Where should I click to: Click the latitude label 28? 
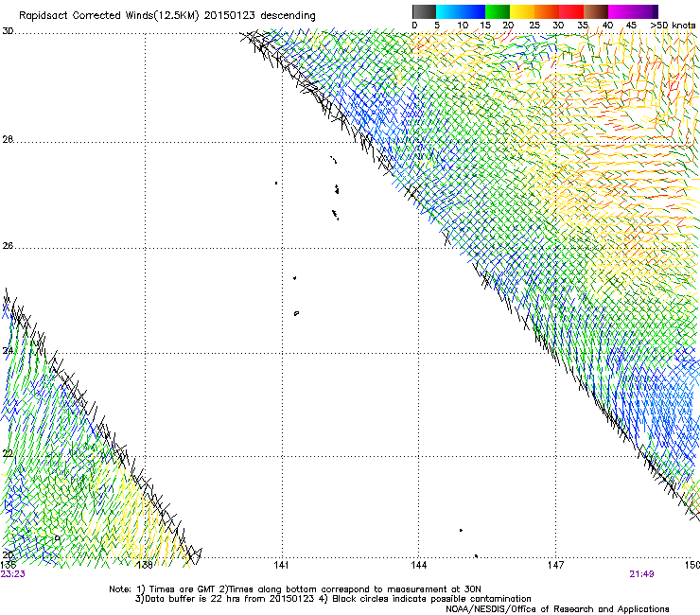tap(8, 140)
